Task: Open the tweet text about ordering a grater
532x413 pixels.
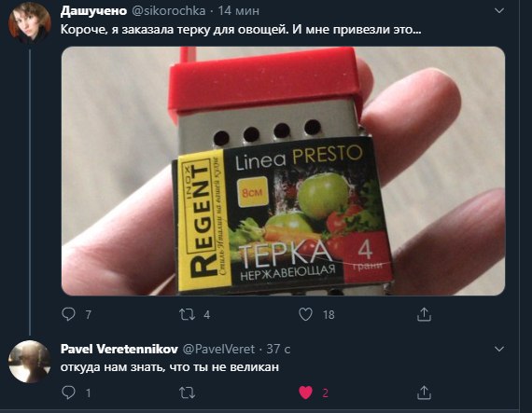Action: pyautogui.click(x=241, y=30)
